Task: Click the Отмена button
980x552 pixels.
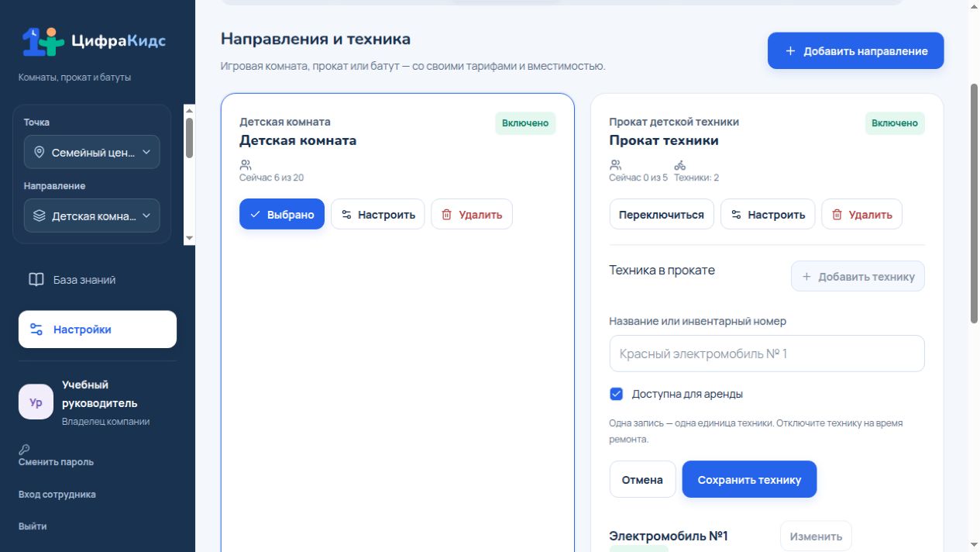Action: click(x=642, y=480)
